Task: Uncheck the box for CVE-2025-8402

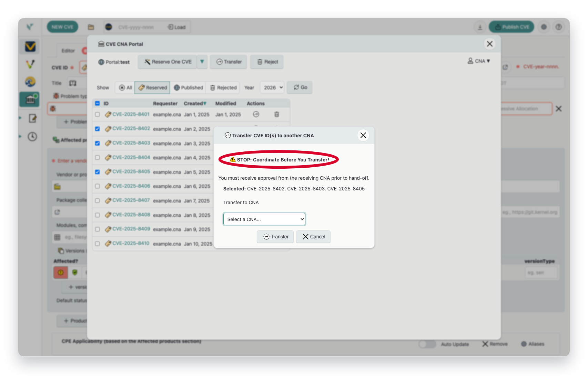Action: click(97, 129)
